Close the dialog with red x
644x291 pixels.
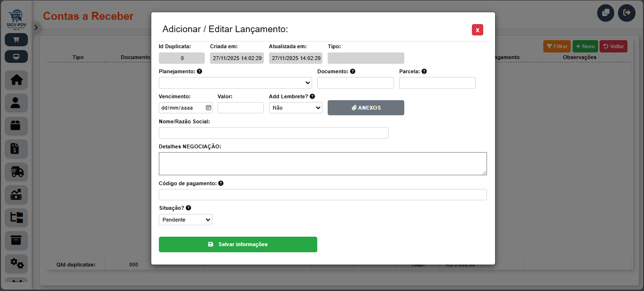point(477,30)
